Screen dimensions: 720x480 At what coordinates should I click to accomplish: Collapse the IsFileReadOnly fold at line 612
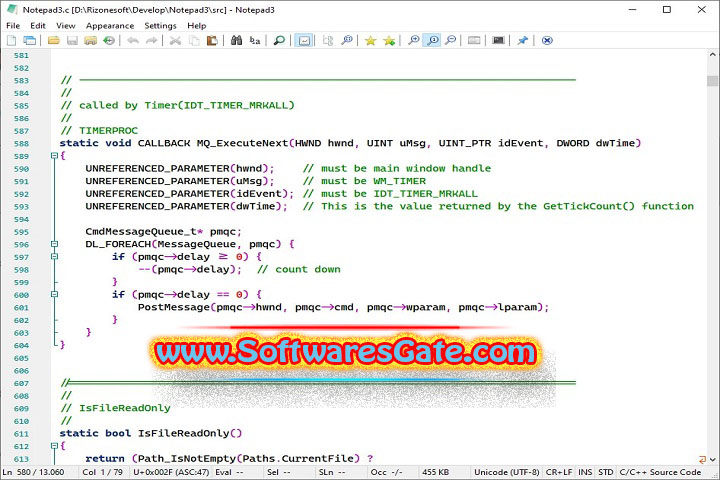click(x=54, y=446)
